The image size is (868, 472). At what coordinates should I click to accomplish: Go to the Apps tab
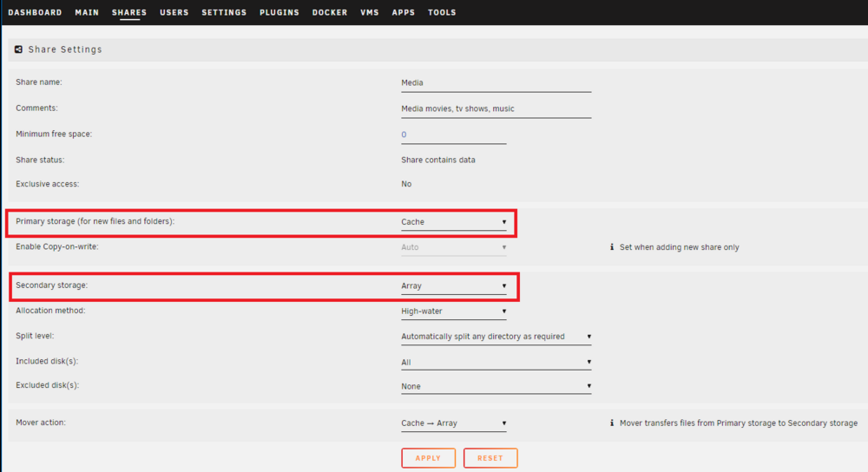tap(404, 12)
